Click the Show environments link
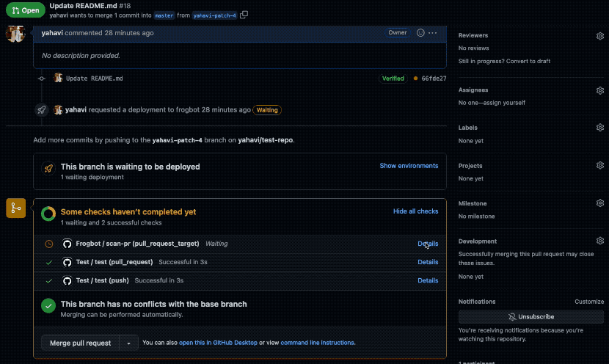Image resolution: width=609 pixels, height=364 pixels. pyautogui.click(x=409, y=166)
